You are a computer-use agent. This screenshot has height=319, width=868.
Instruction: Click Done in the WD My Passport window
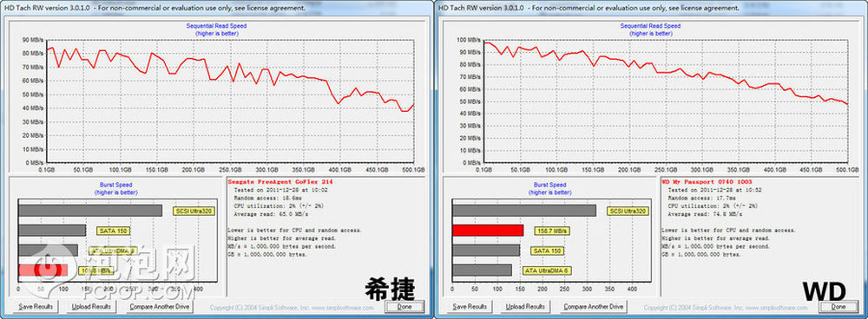(838, 306)
